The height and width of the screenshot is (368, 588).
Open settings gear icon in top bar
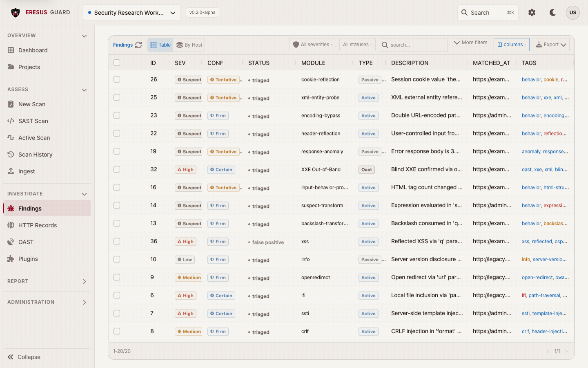(532, 13)
